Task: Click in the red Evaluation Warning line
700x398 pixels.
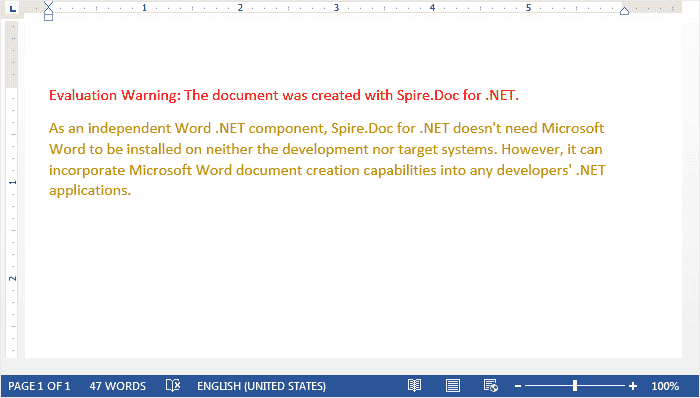Action: tap(284, 95)
